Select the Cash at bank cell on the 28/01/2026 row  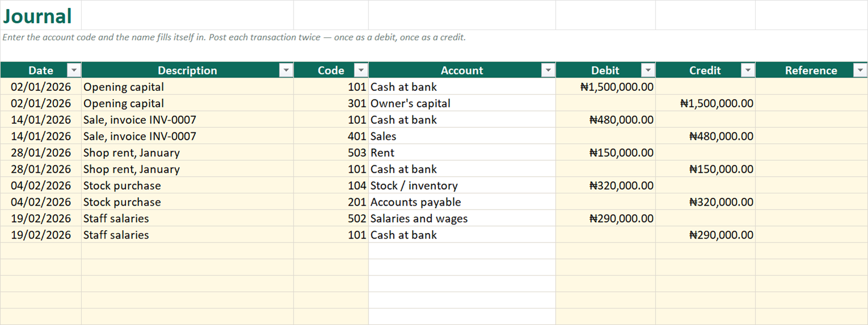coord(462,169)
